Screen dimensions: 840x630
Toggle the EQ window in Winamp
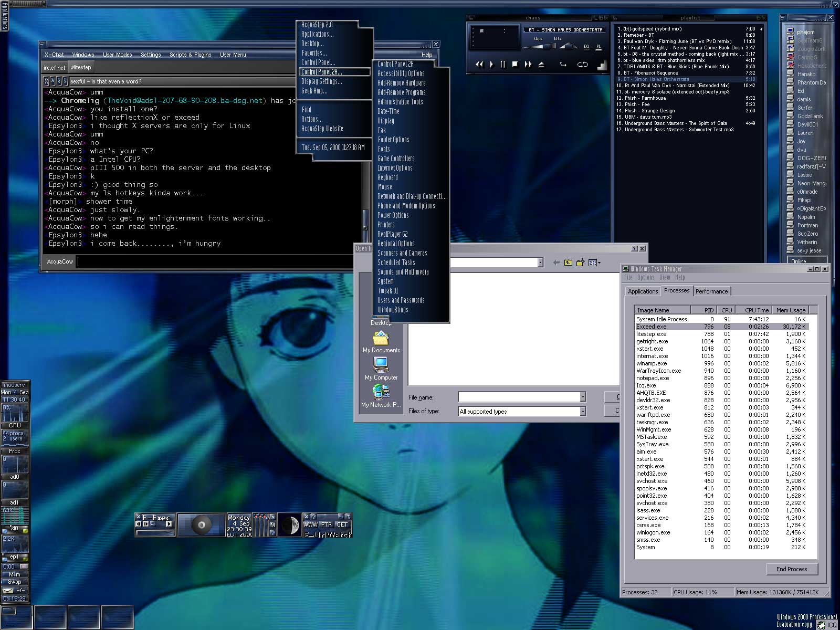(x=586, y=47)
